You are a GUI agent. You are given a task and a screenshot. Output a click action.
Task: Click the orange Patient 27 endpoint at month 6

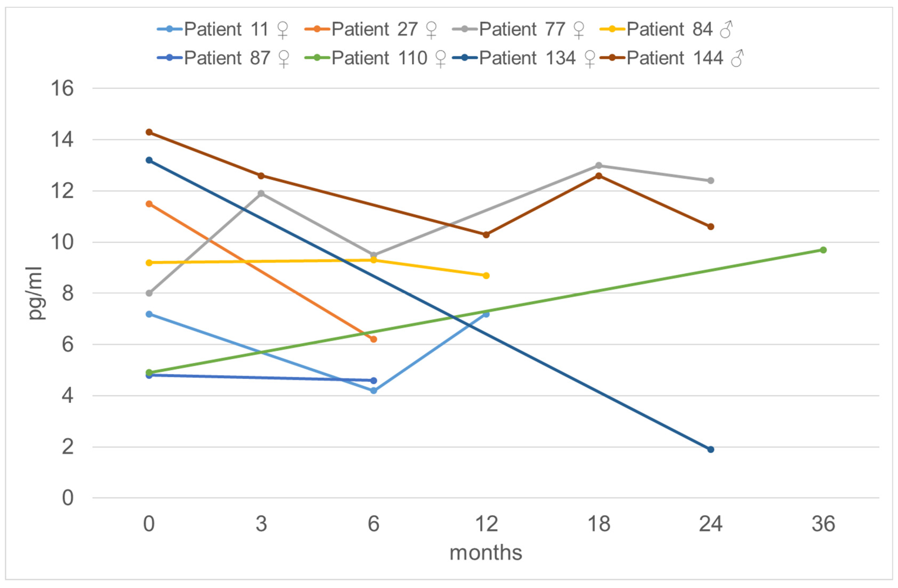pyautogui.click(x=374, y=339)
